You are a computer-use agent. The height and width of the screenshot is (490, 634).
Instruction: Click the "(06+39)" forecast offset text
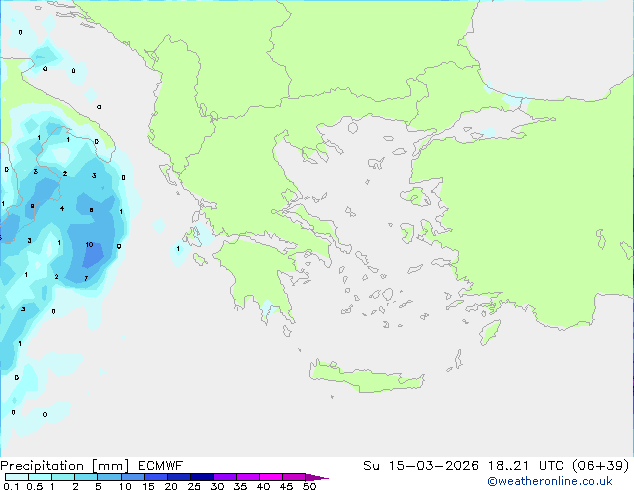coord(601,466)
